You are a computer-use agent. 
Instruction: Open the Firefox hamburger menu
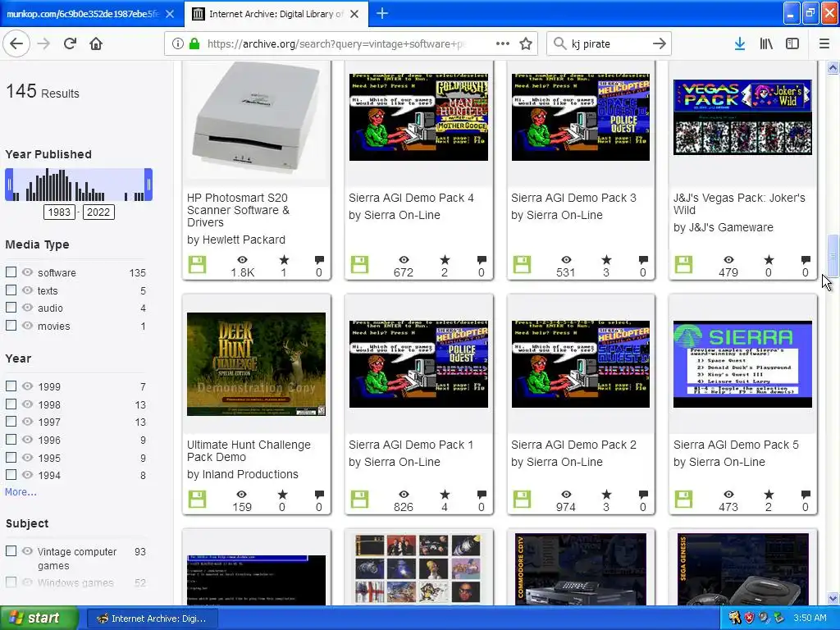(824, 44)
